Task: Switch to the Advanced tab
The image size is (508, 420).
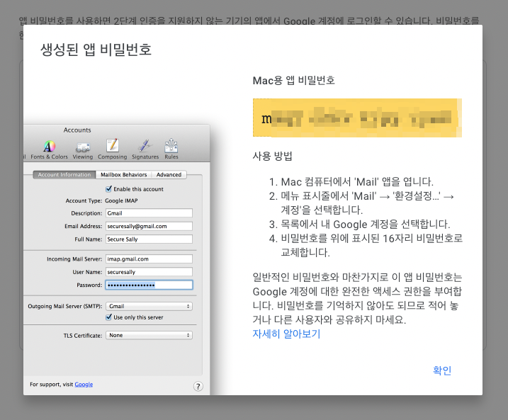Action: (x=169, y=174)
